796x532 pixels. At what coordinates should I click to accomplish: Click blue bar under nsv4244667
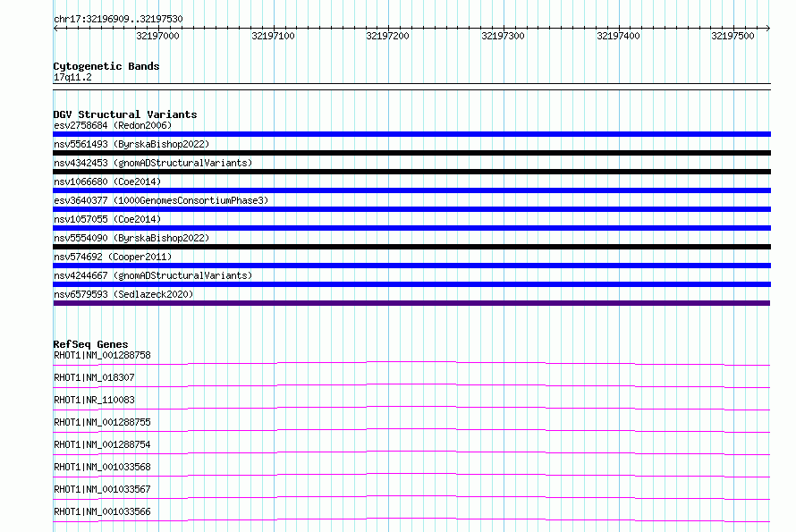(411, 284)
